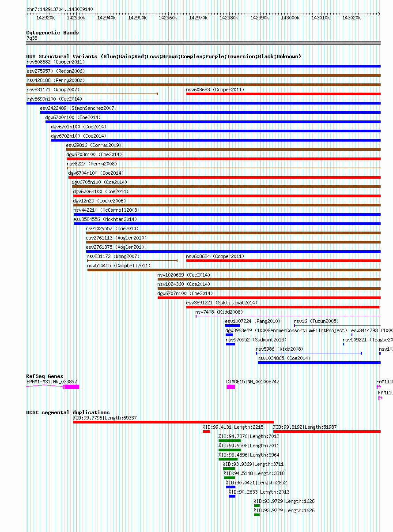Choose variant dgv12n29 (Locke2006)

99,201
